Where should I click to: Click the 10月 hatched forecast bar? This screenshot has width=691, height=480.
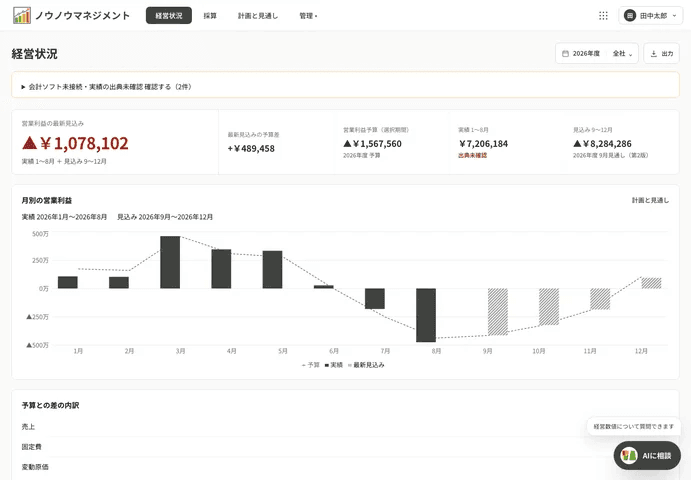click(549, 307)
